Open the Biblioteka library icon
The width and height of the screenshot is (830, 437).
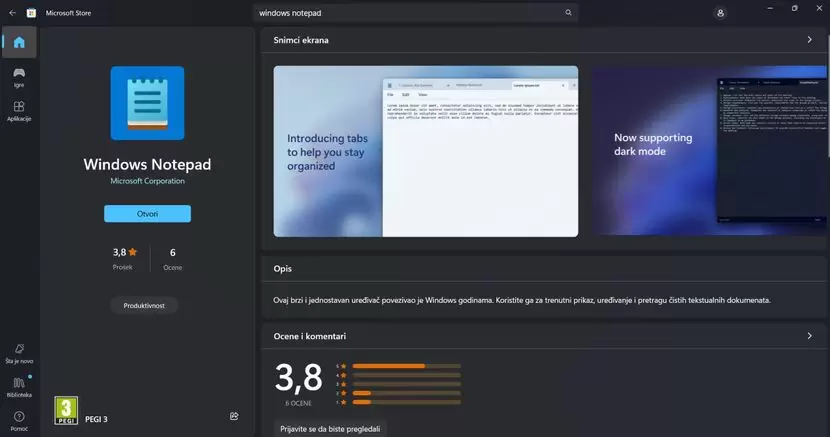coord(19,387)
